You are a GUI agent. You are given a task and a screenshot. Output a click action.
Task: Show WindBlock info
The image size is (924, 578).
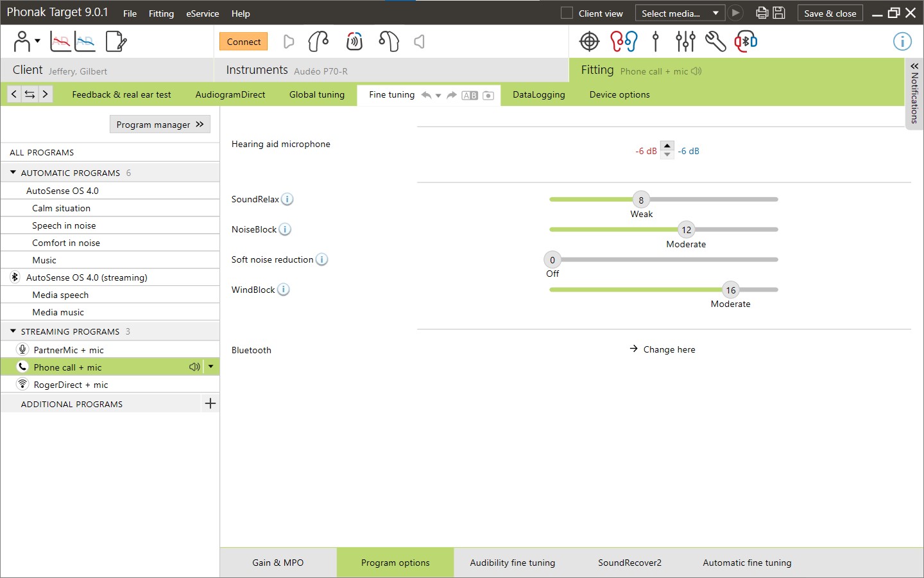tap(284, 290)
